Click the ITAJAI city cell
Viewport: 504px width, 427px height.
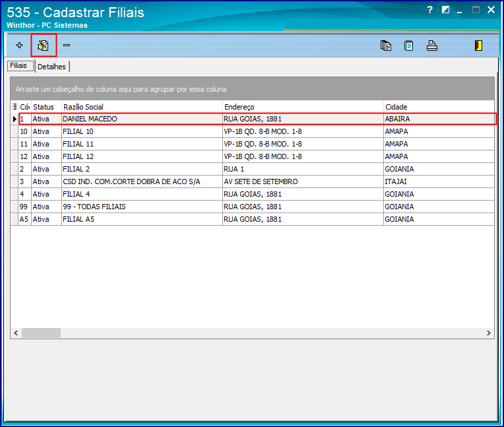point(439,181)
